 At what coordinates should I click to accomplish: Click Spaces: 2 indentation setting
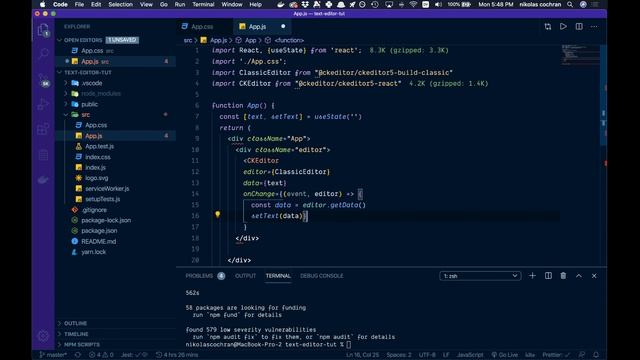pos(399,355)
